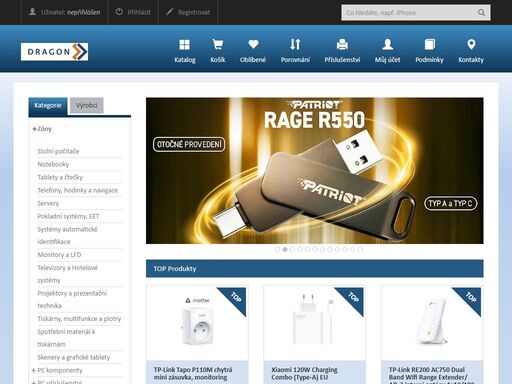Select the first carousel slide dot
Image resolution: width=512 pixels, height=384 pixels.
[277, 249]
